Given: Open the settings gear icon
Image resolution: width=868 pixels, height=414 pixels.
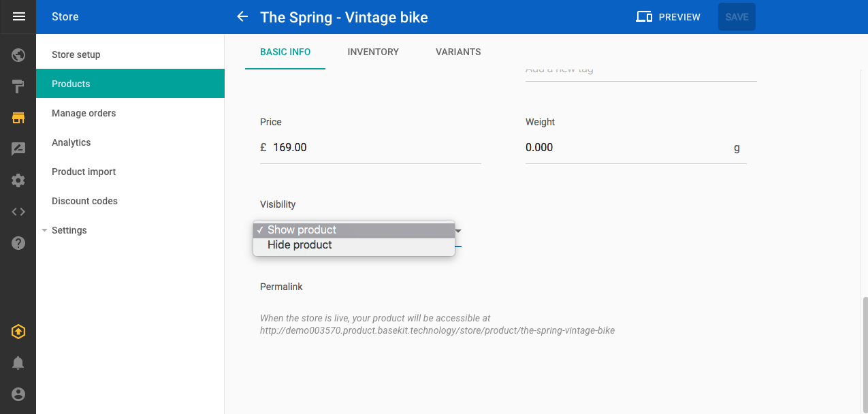Looking at the screenshot, I should pyautogui.click(x=18, y=180).
